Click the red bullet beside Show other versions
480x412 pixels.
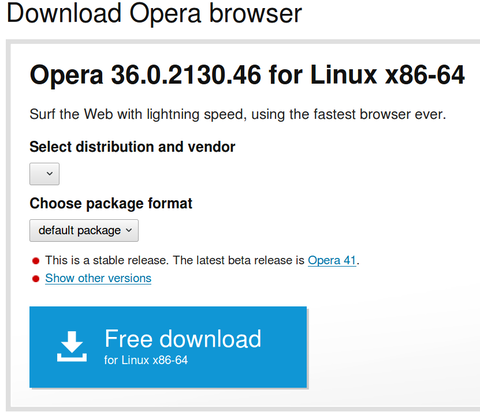tap(36, 278)
